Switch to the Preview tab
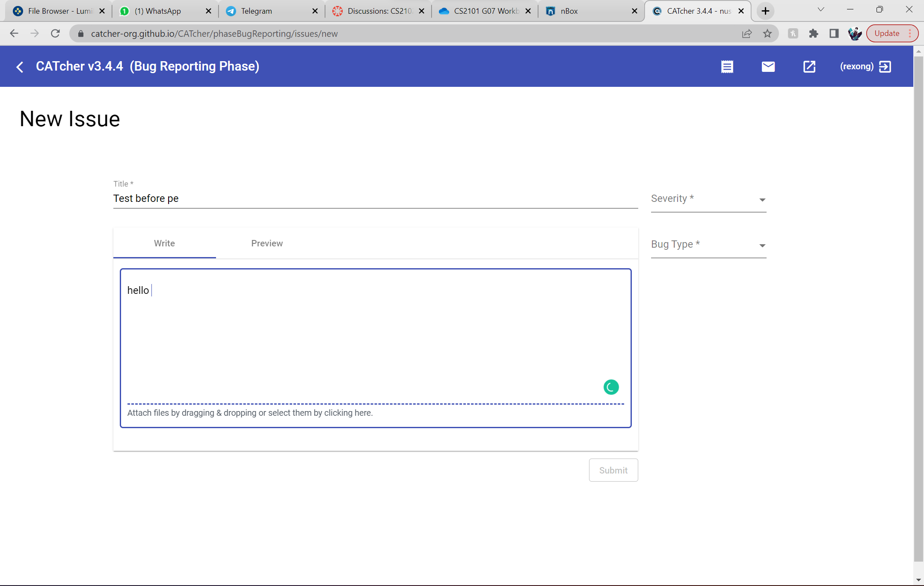924x586 pixels. pyautogui.click(x=267, y=243)
